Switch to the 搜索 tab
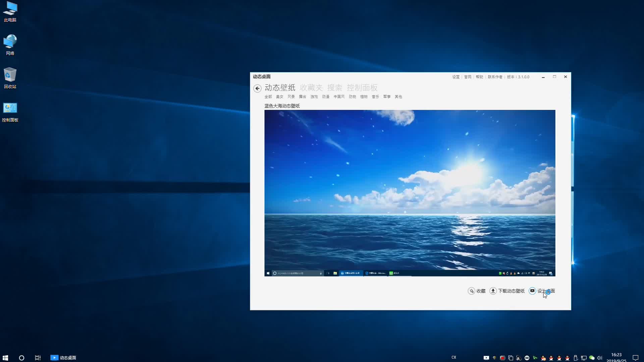The width and height of the screenshot is (644, 362). pos(334,88)
